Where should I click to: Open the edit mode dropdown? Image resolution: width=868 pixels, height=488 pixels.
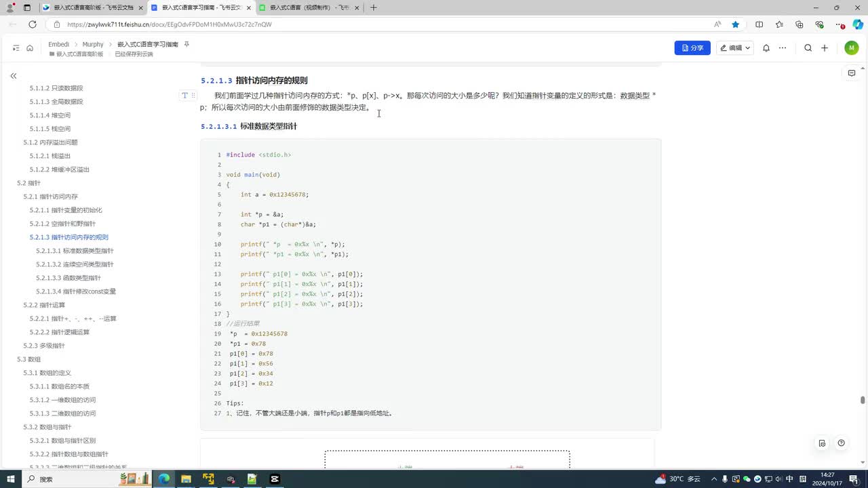pyautogui.click(x=735, y=48)
